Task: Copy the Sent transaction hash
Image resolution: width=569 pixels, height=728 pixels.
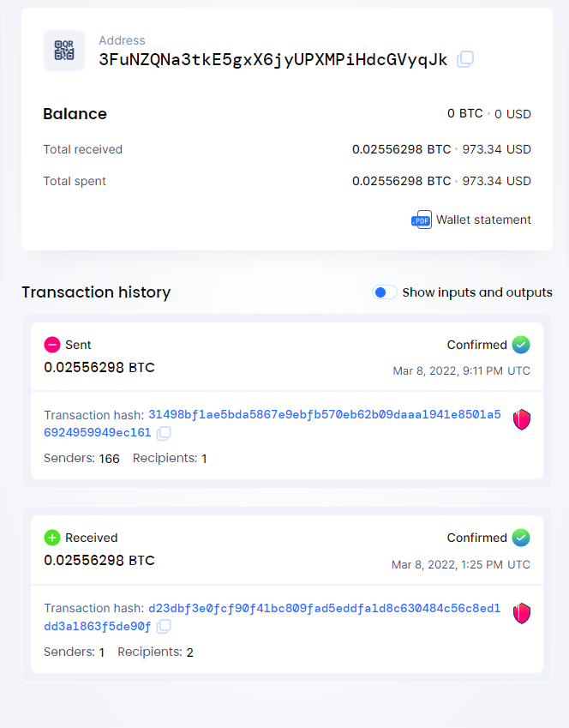Action: point(164,433)
